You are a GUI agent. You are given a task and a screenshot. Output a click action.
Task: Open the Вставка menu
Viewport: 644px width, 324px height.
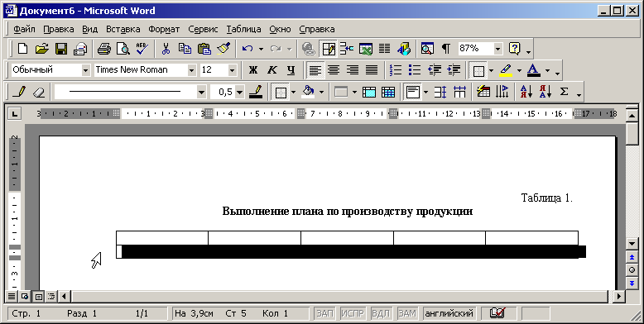click(x=123, y=29)
